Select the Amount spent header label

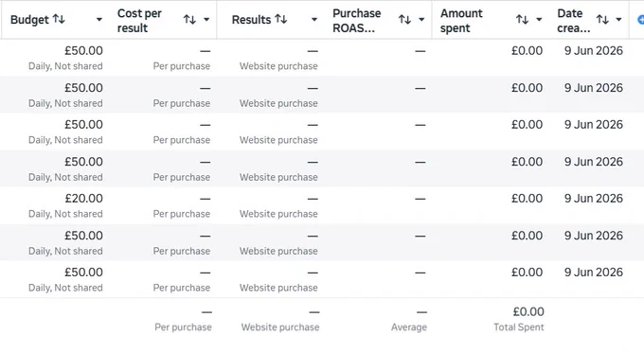pos(461,21)
